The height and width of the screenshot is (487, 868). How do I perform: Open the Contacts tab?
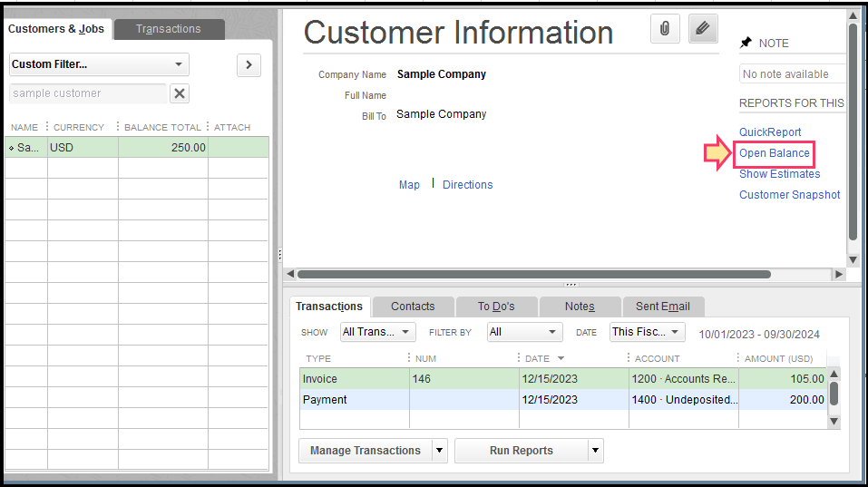(413, 306)
